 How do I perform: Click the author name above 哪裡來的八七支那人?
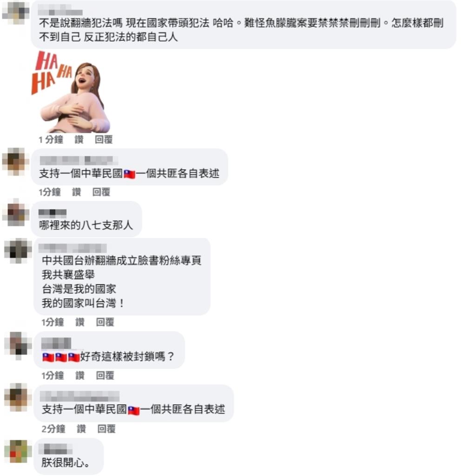click(53, 213)
